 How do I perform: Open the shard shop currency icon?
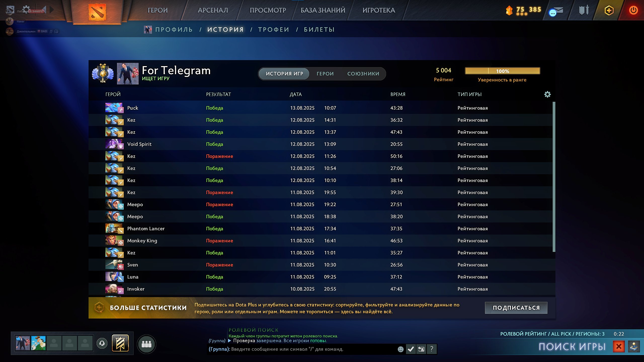point(509,10)
